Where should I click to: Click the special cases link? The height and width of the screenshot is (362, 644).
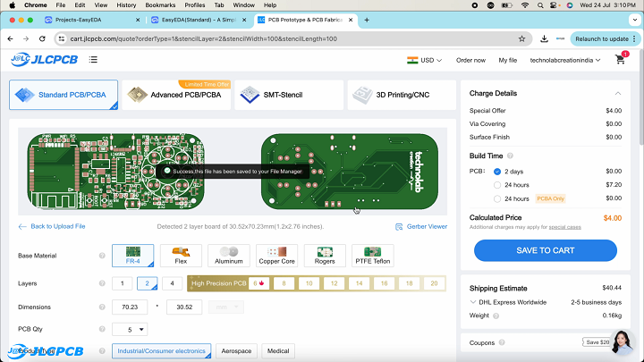pyautogui.click(x=564, y=227)
